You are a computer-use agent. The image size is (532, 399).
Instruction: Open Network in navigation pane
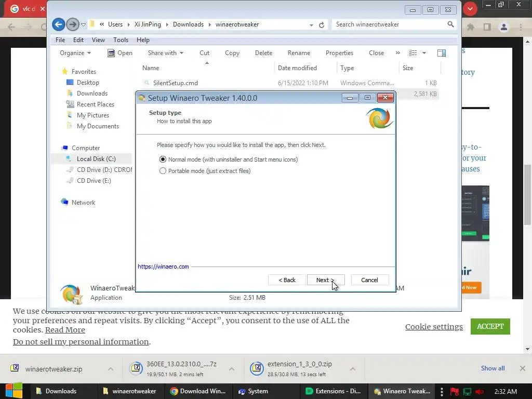[x=83, y=203]
